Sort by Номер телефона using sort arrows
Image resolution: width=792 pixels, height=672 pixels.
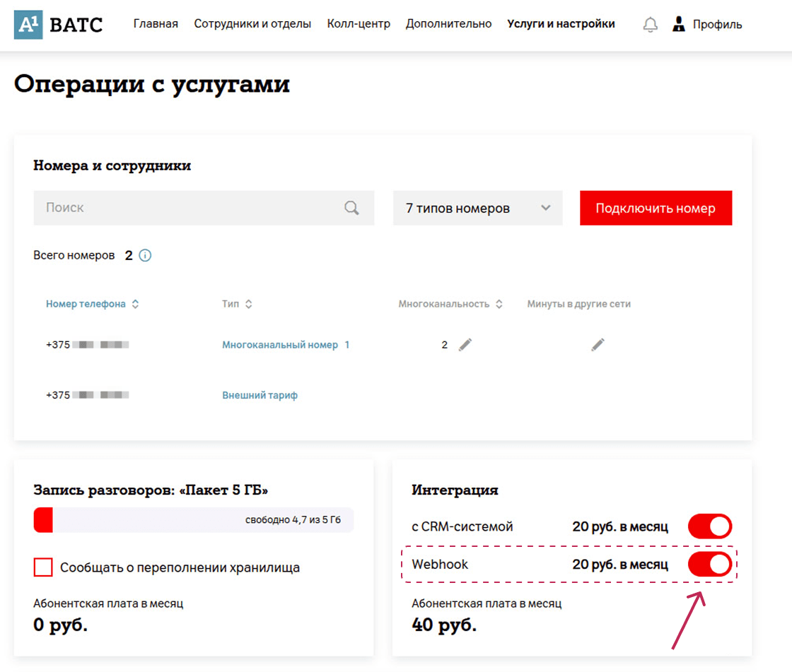pyautogui.click(x=135, y=303)
